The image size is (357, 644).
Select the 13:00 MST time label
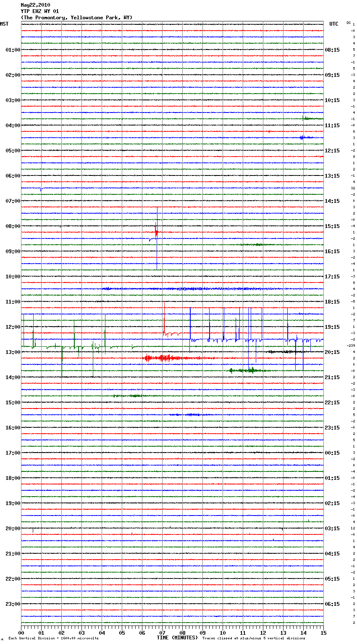coord(13,352)
